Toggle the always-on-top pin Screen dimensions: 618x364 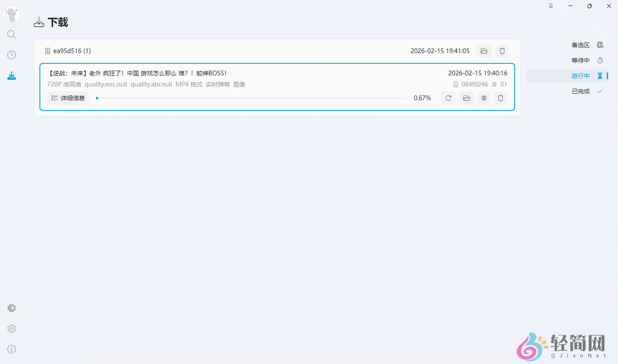551,6
